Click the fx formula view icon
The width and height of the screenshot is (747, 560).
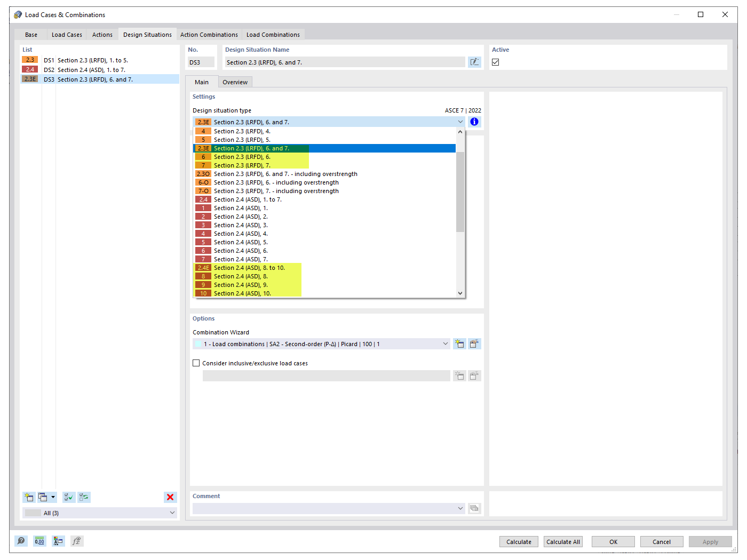click(77, 541)
